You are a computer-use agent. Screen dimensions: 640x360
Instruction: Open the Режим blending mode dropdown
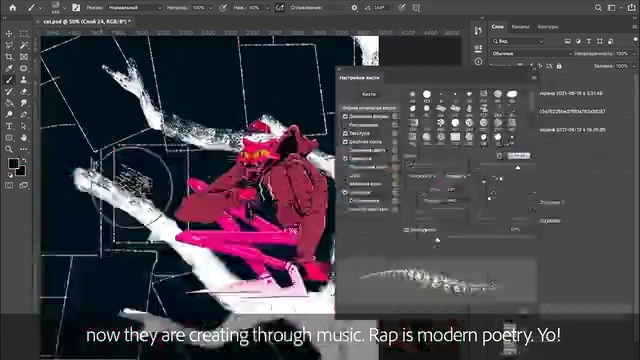(135, 8)
